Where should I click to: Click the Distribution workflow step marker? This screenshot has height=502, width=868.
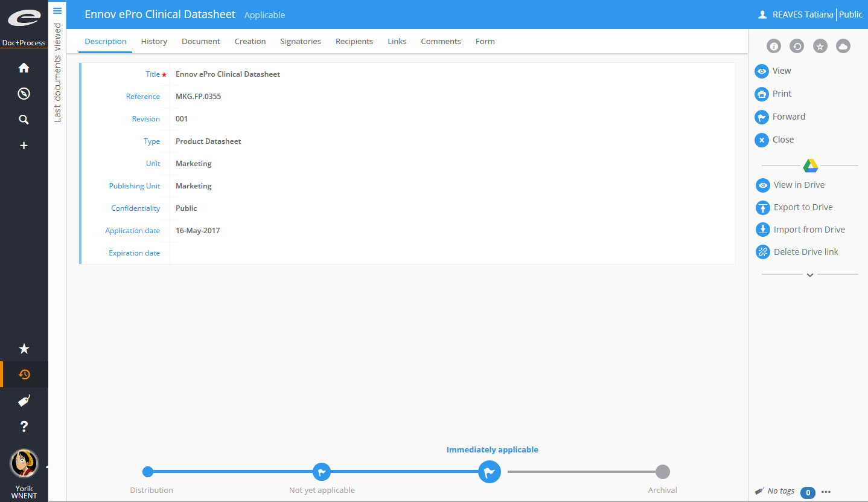[148, 472]
